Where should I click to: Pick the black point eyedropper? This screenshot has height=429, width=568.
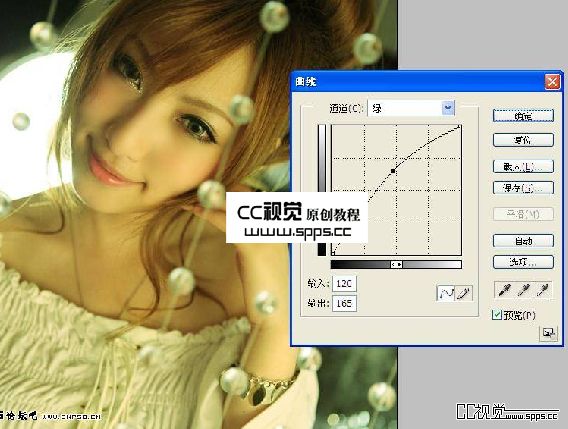pos(505,290)
